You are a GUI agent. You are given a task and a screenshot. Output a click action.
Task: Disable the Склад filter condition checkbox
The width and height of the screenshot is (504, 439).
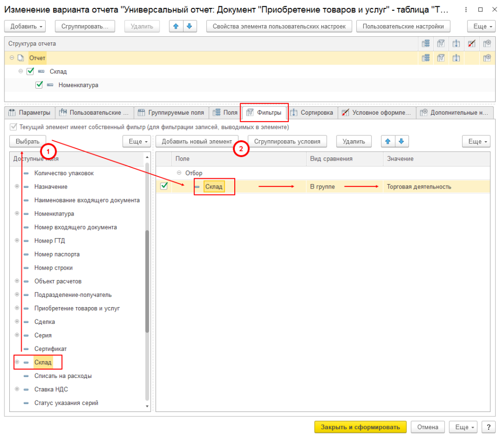pos(164,186)
